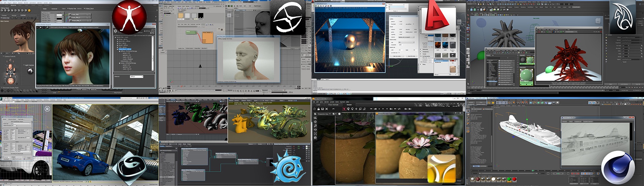Viewport: 644px width, 186px height.
Task: Toggle Smooth checkbox in Maya attribute editor
Action: pyautogui.click(x=622, y=62)
